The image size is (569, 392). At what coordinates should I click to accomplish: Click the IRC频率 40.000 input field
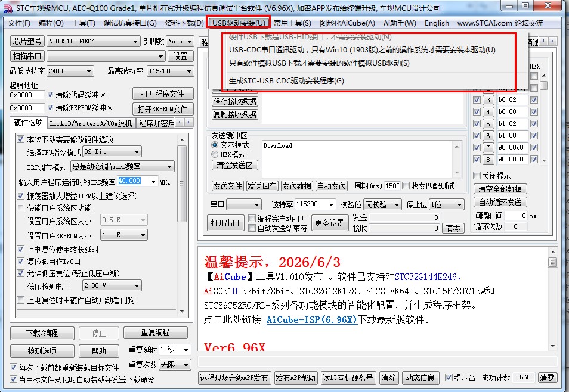(133, 181)
